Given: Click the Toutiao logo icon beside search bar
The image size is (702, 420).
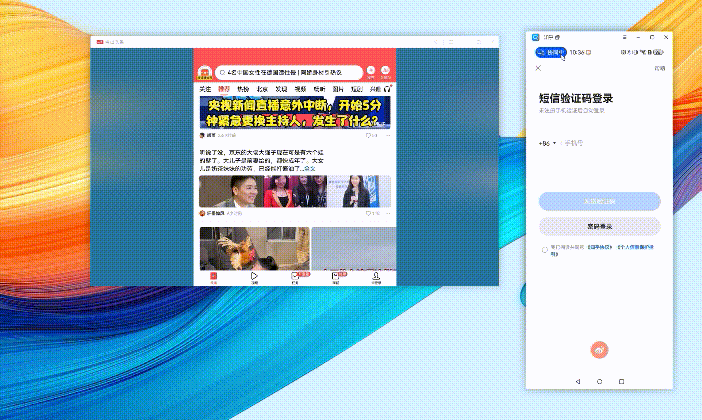Looking at the screenshot, I should click(x=205, y=72).
